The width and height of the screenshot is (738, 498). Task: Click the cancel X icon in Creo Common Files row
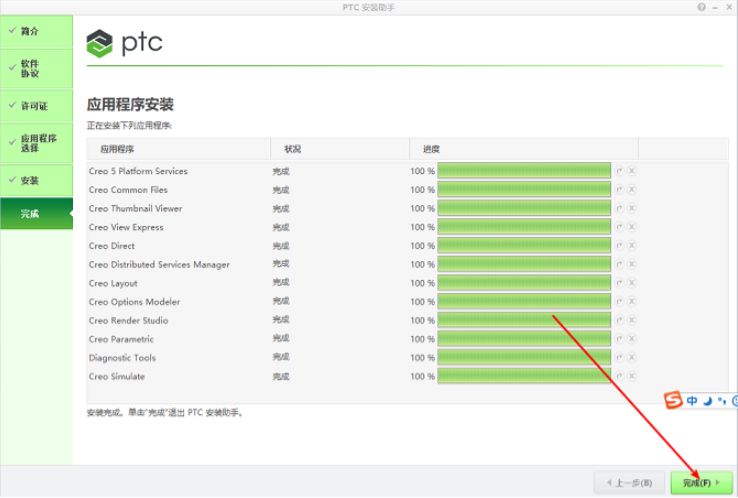632,190
